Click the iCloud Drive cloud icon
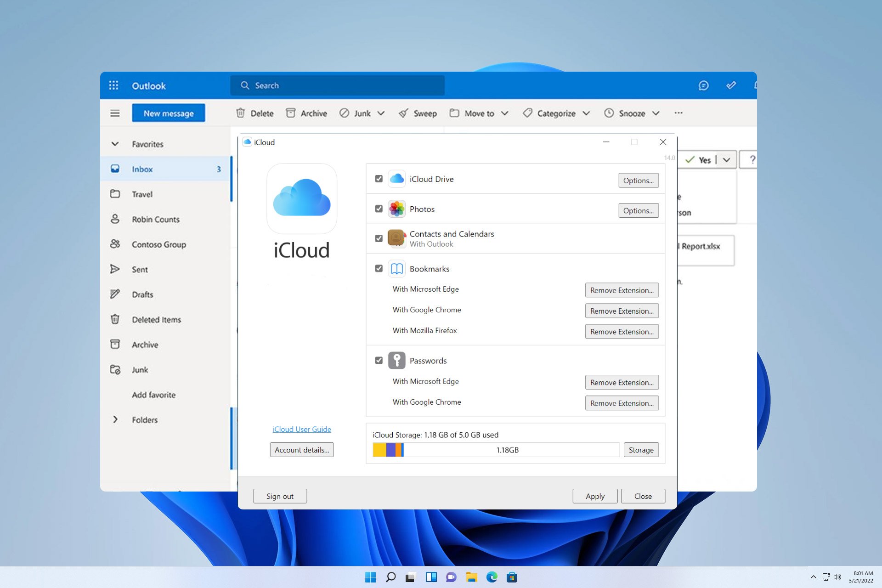Viewport: 882px width, 588px height. (x=397, y=179)
